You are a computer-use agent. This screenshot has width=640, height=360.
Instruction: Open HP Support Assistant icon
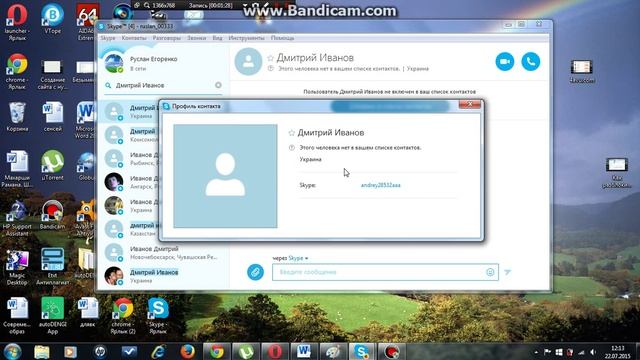tap(17, 218)
